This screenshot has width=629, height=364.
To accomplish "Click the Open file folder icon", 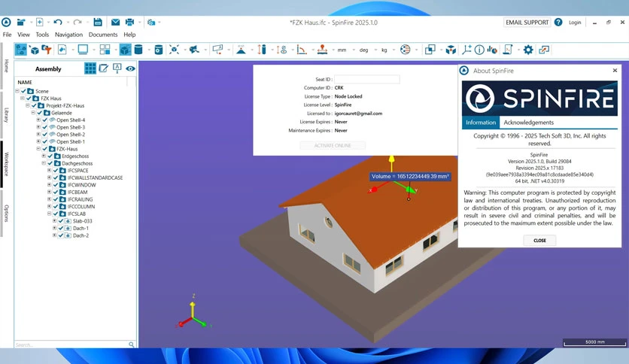I will (21, 23).
